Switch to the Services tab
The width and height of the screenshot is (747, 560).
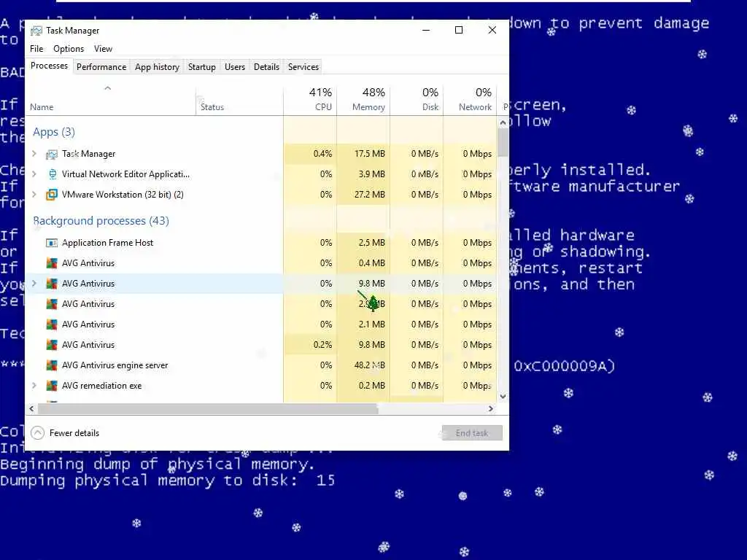(x=303, y=67)
